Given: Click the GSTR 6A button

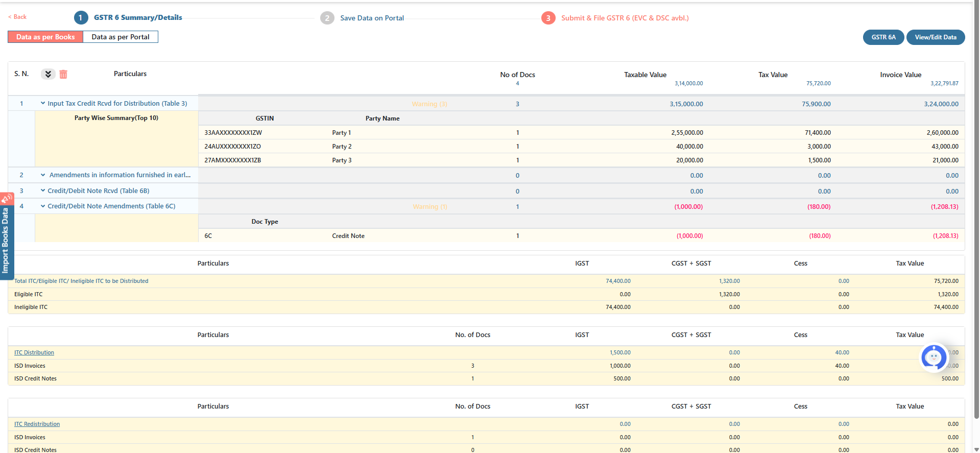Looking at the screenshot, I should tap(883, 37).
